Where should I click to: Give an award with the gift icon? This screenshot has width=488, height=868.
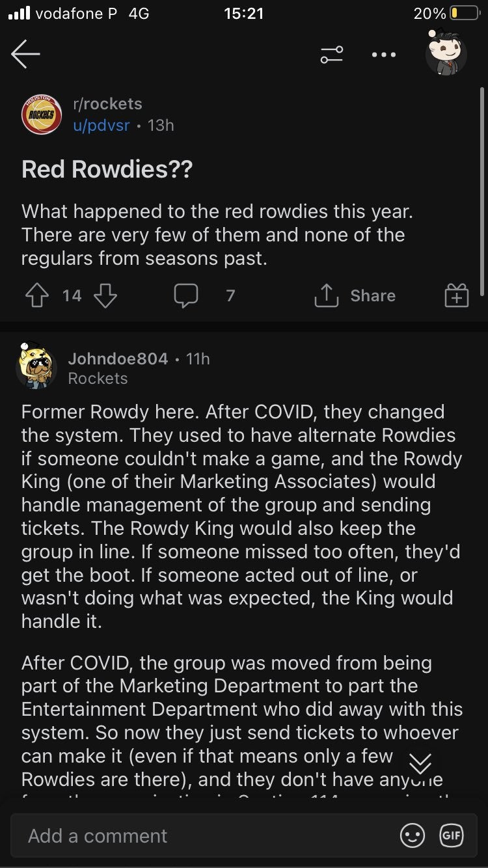456,296
